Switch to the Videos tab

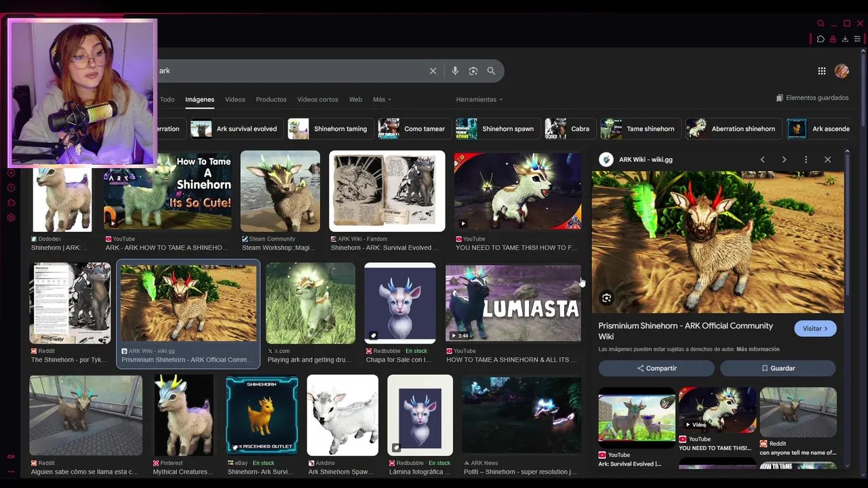235,100
